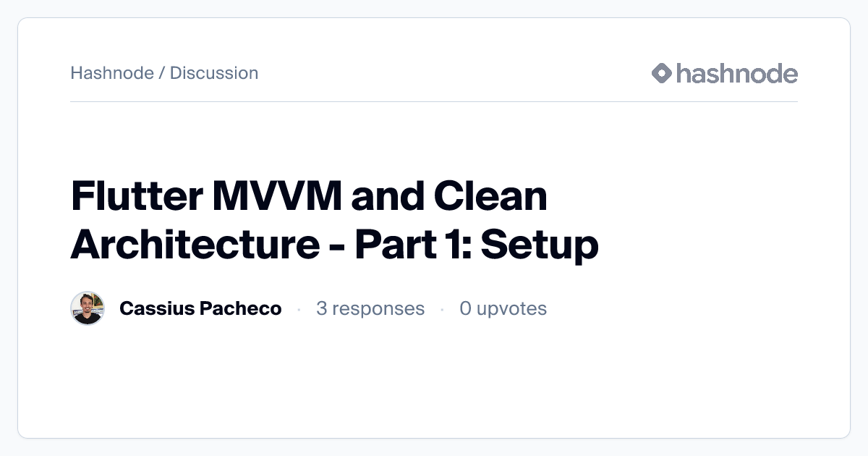Click the Hashnode diamond logo icon
Screen dimensions: 868x456
coord(662,73)
